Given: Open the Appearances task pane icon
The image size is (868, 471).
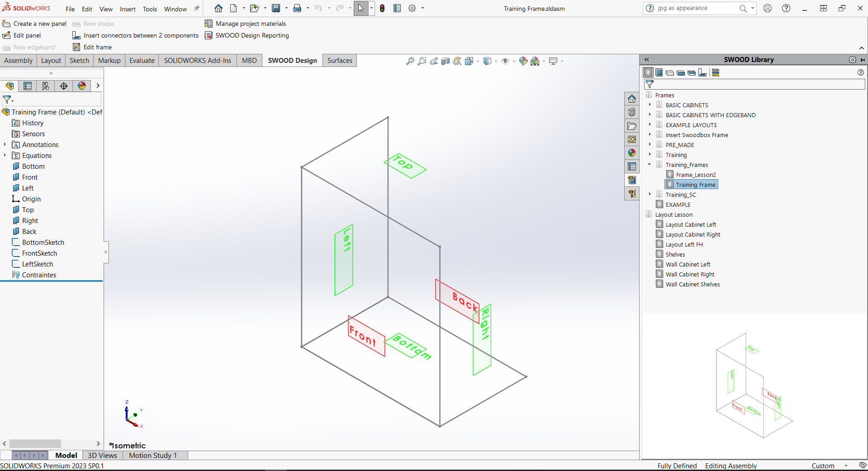Looking at the screenshot, I should tap(632, 153).
